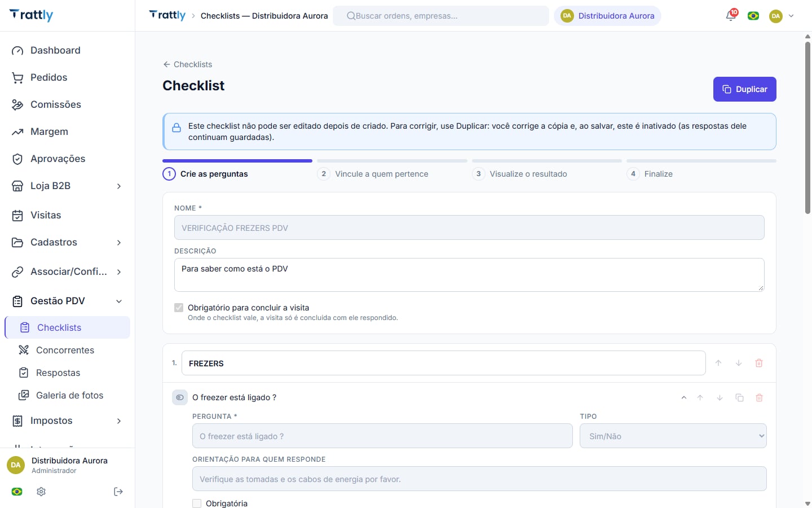
Task: Click the search field "Buscar ordens, empresas..."
Action: pos(441,16)
